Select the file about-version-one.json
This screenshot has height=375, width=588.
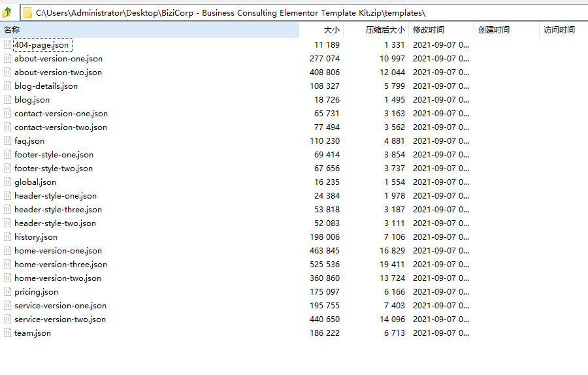(x=59, y=59)
